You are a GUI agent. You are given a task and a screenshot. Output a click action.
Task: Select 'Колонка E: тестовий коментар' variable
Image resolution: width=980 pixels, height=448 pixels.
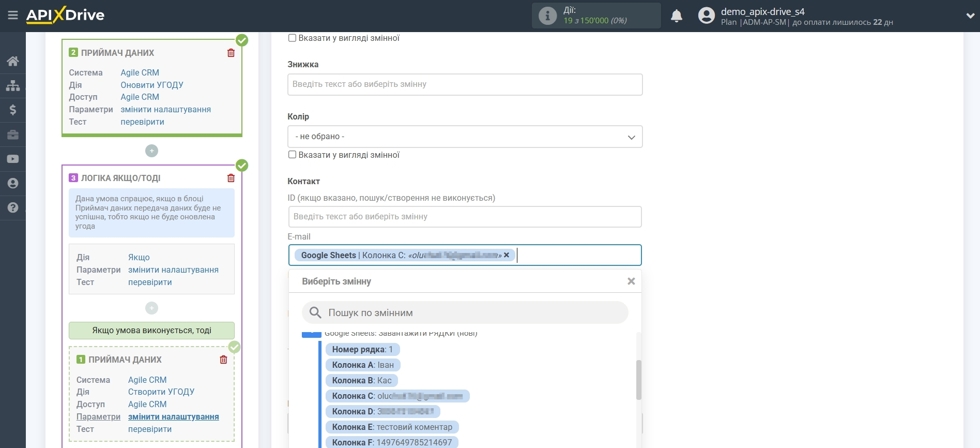[x=392, y=427]
